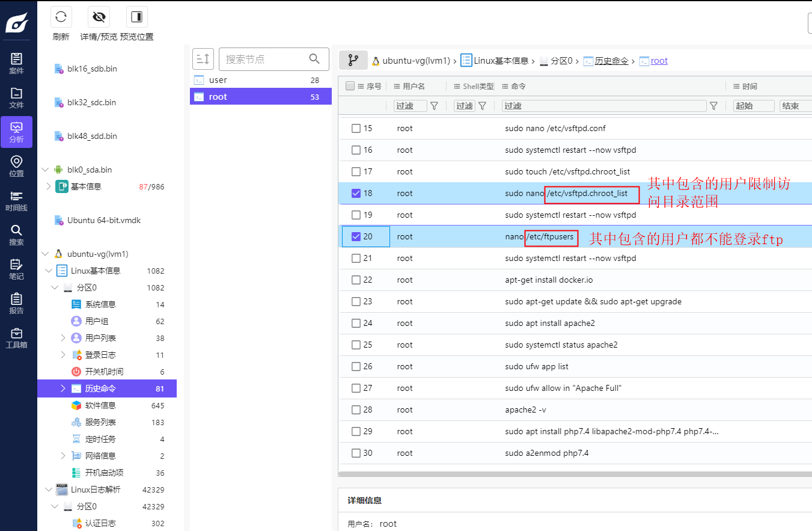
Task: Check the checkbox for row 15
Action: click(356, 128)
